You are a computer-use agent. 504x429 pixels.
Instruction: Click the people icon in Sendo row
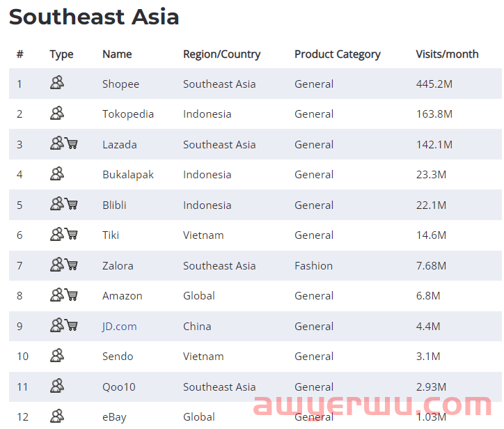57,355
